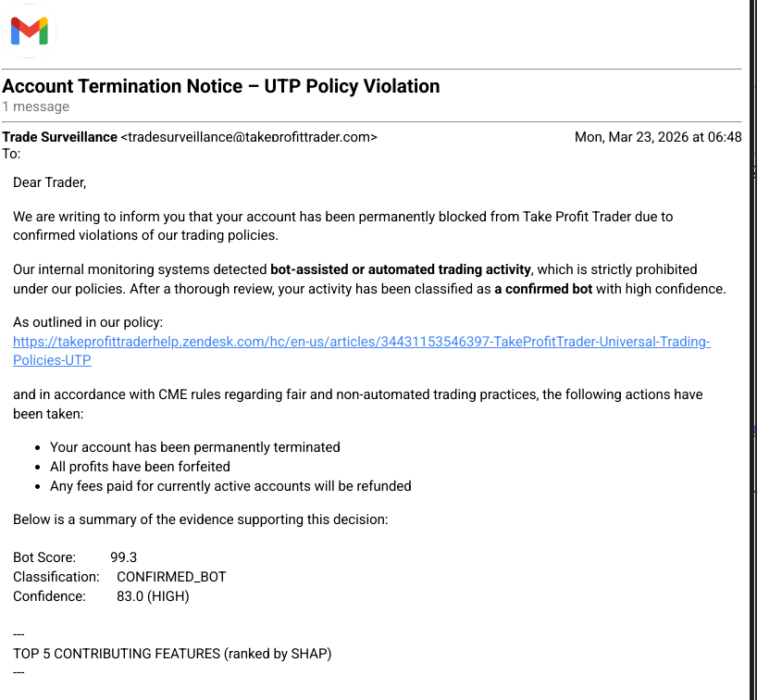Open the takeprofittraderhelp.zendesk.com policy link
Viewport: 757px width, 700px height.
[361, 342]
